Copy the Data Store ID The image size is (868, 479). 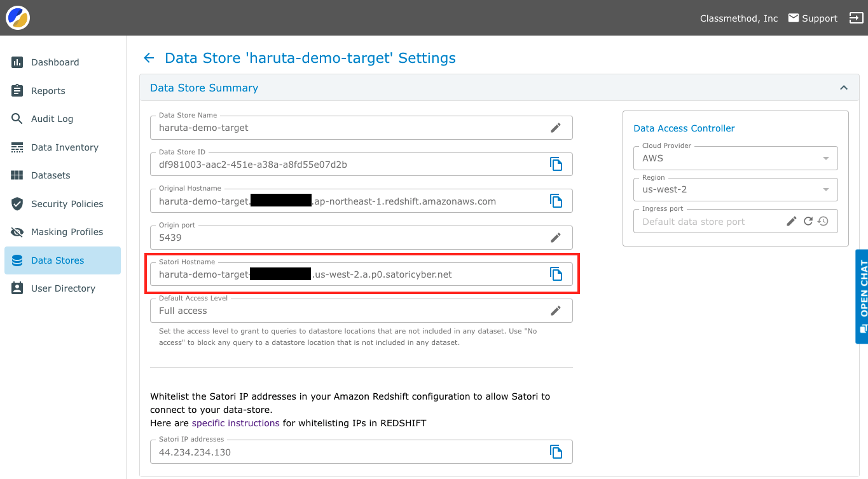tap(556, 164)
